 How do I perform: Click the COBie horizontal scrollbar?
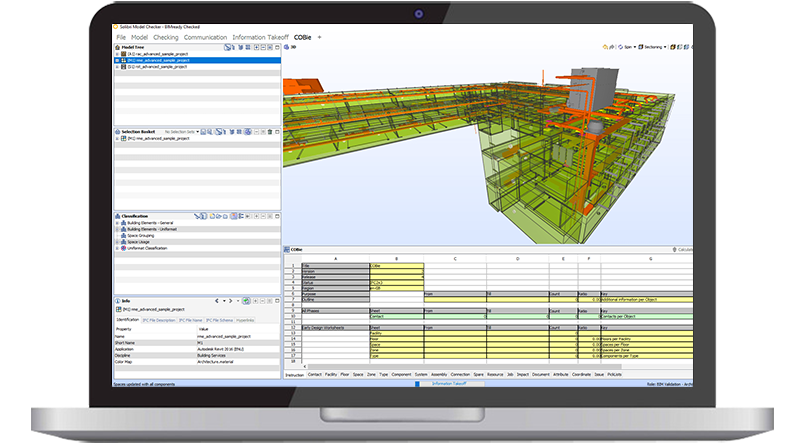463,367
